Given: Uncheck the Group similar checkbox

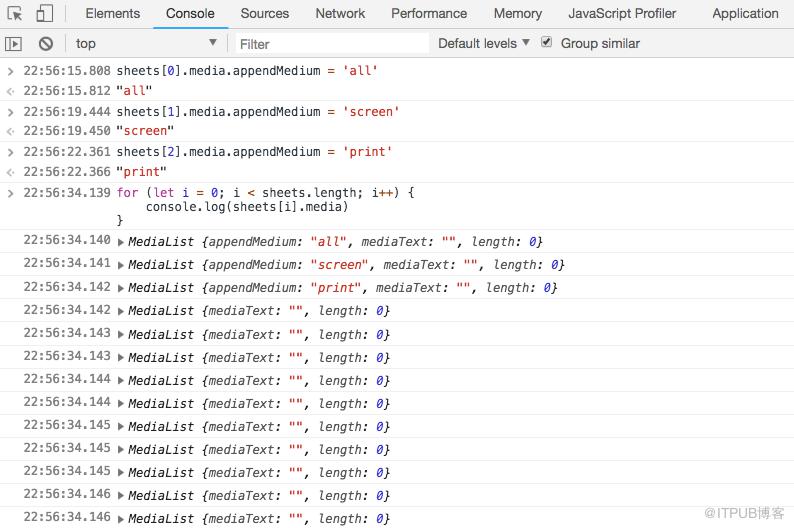Looking at the screenshot, I should (x=546, y=42).
